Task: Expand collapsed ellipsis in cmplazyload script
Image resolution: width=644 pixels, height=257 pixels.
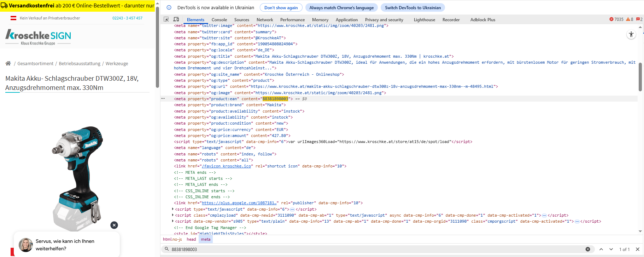Action: (x=544, y=216)
